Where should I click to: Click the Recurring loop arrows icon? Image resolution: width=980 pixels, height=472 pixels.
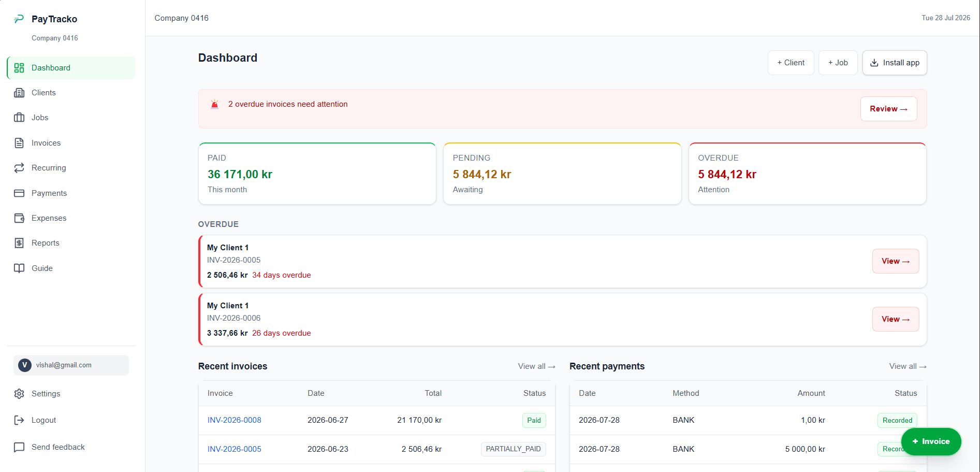click(19, 168)
